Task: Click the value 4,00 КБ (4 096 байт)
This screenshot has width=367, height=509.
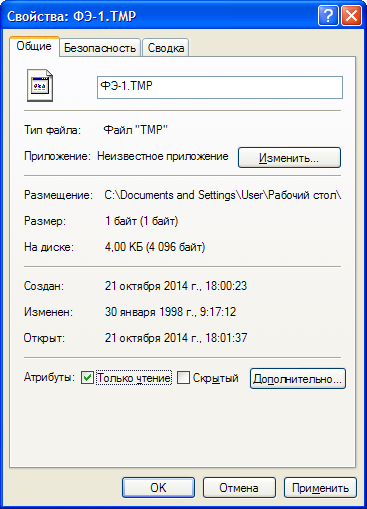Action: pos(155,247)
